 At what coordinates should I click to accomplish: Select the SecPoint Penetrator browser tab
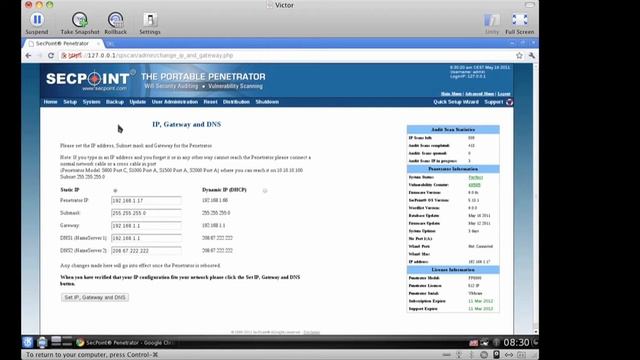point(63,43)
